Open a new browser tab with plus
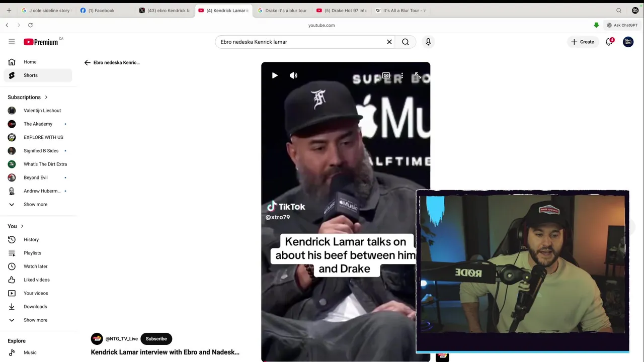Screen dimensions: 644x362 tap(9, 10)
